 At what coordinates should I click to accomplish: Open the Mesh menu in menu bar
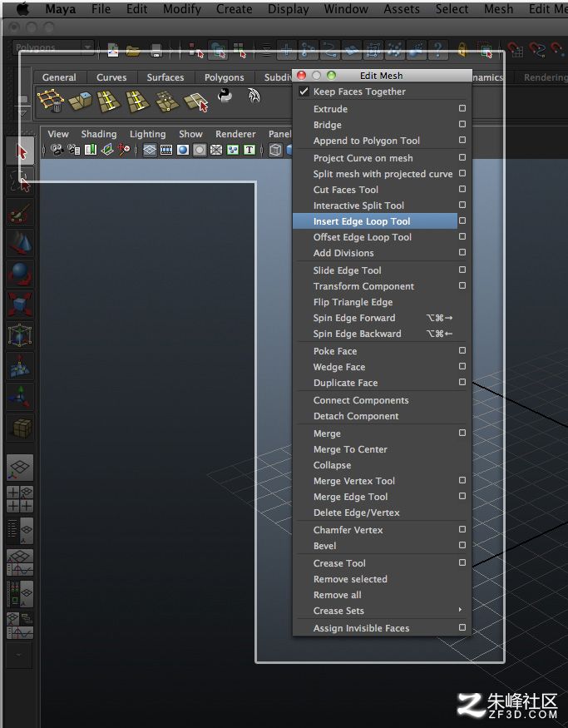coord(498,9)
